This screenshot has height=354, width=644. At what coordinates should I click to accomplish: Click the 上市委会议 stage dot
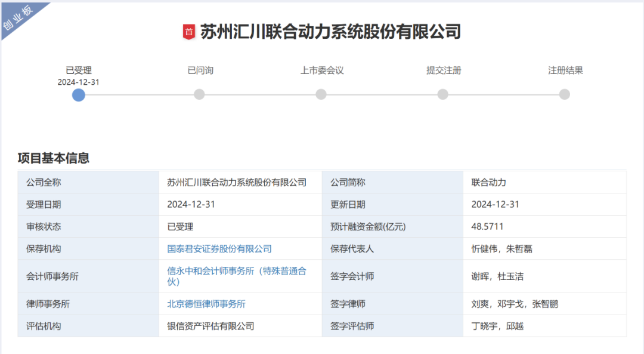pos(321,94)
